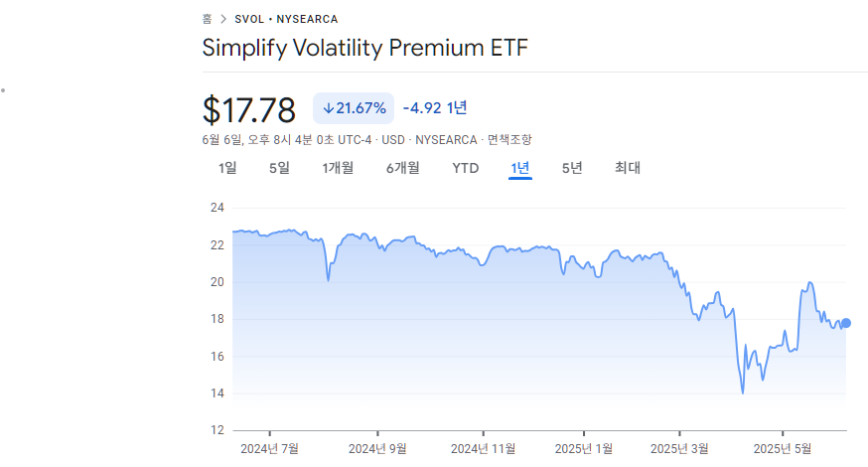Click the blue current-price dot on chart
This screenshot has height=467, width=868.
[x=846, y=323]
